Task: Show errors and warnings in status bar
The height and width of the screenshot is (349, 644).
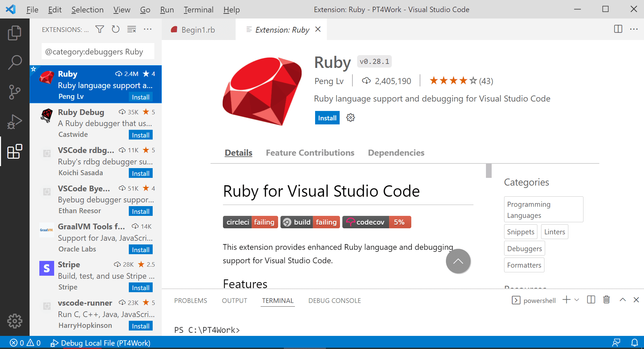Action: pyautogui.click(x=25, y=343)
